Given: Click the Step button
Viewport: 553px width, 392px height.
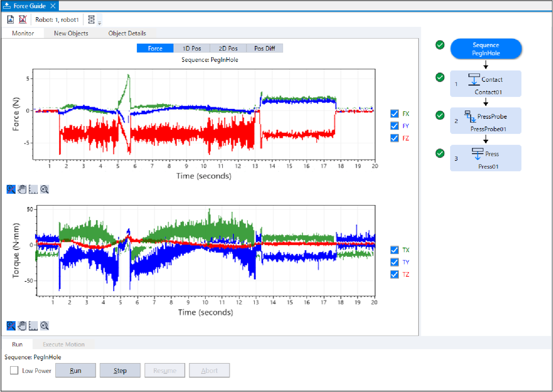Looking at the screenshot, I should click(x=120, y=371).
